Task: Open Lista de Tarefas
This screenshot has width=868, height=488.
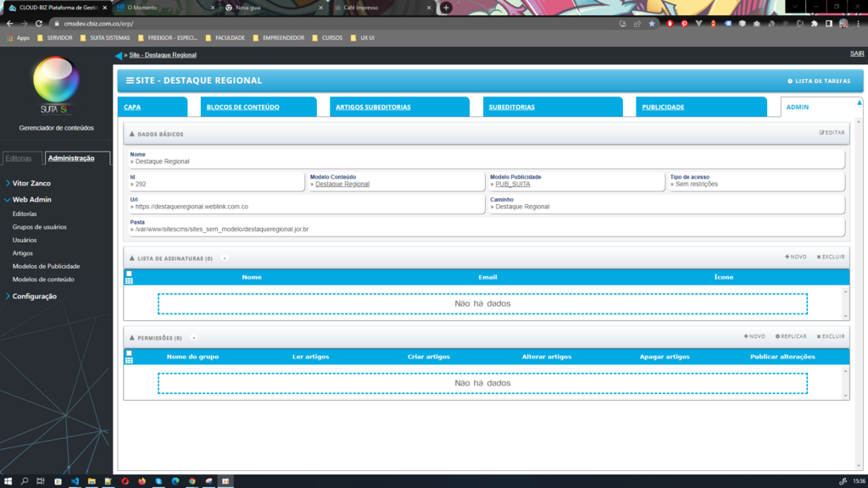Action: click(819, 81)
